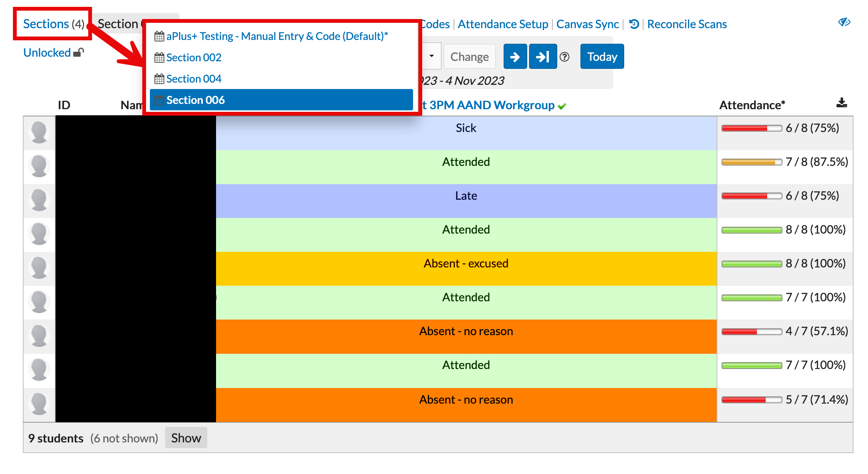
Task: Pick aPlus+ Testing Manual Entry section
Action: [277, 36]
